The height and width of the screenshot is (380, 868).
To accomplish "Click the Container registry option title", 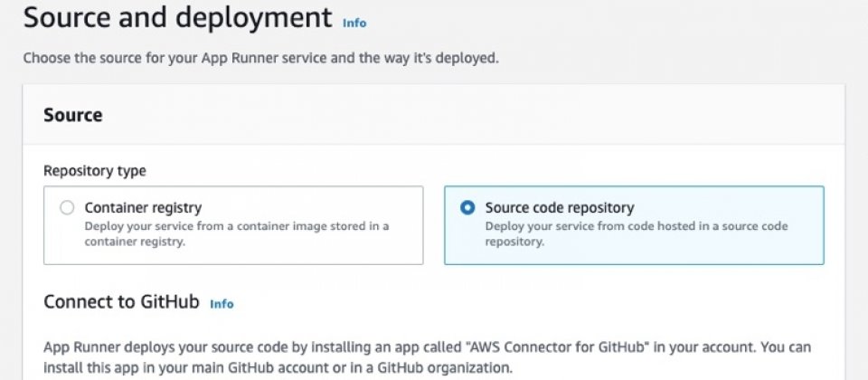I will 143,208.
